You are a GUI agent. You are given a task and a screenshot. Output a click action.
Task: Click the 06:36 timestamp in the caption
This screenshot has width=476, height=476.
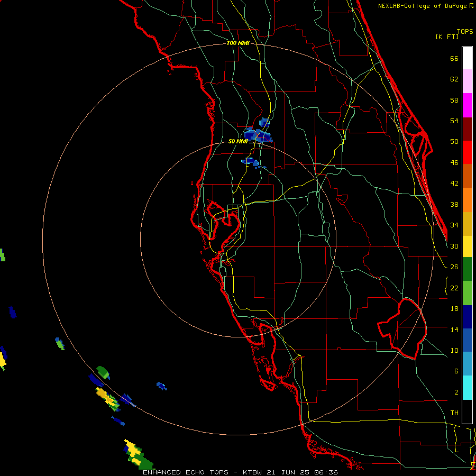tap(326, 472)
